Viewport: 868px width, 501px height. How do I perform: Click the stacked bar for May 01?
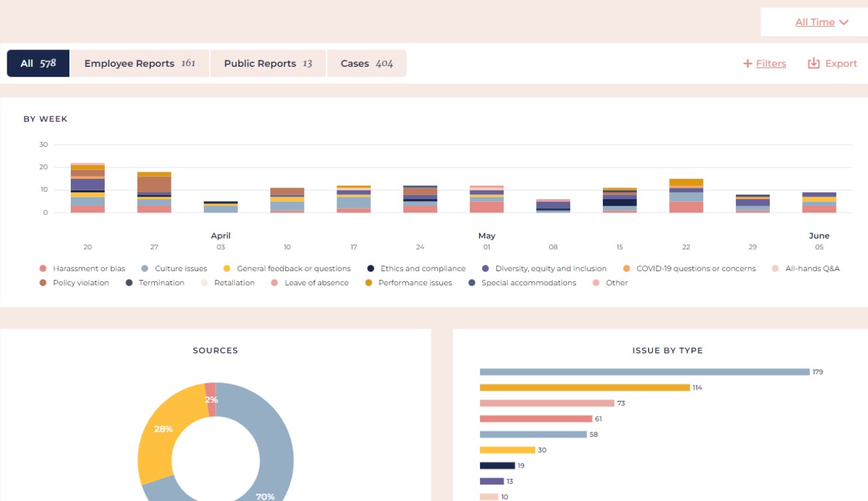487,199
